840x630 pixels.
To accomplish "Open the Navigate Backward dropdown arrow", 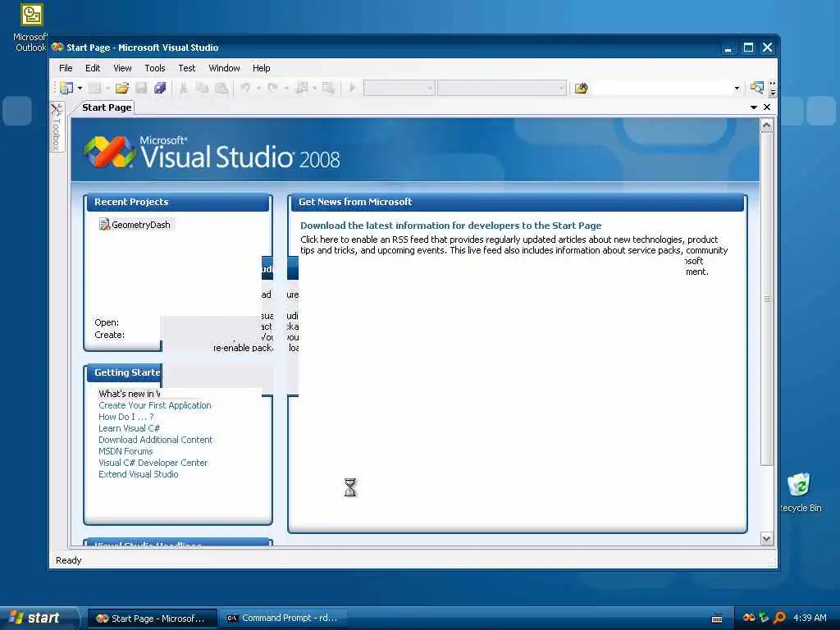I will (314, 88).
